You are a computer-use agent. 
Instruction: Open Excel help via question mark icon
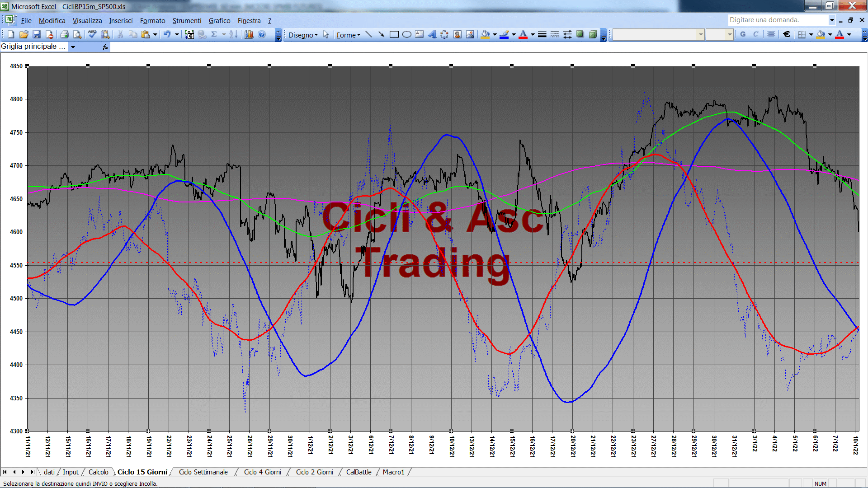(262, 34)
